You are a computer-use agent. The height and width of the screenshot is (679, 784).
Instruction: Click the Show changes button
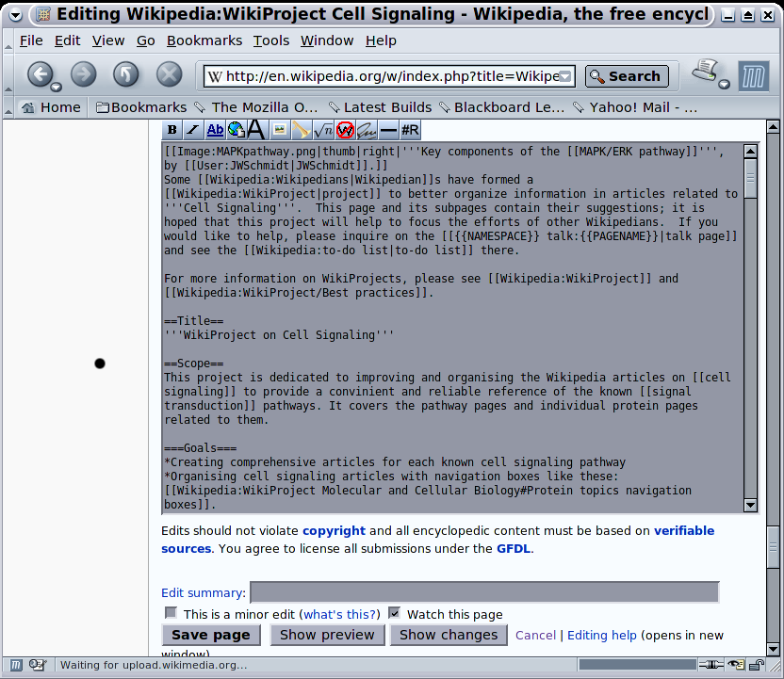click(449, 635)
